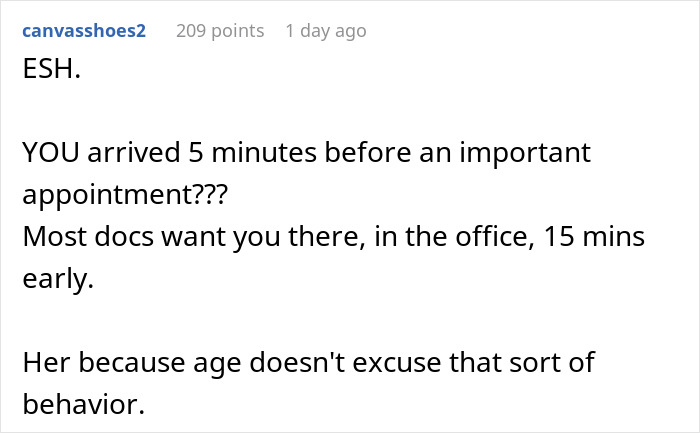The height and width of the screenshot is (433, 700).
Task: Click the 209 points score
Action: click(220, 31)
